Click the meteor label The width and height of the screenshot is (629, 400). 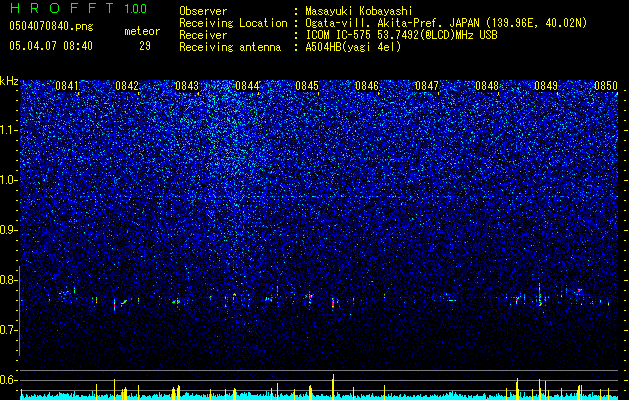click(142, 31)
